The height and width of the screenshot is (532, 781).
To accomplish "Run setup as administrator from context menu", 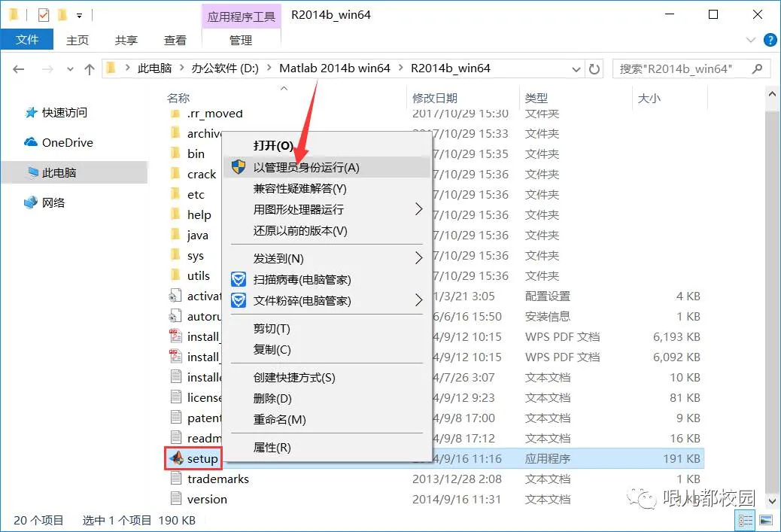I will click(327, 167).
